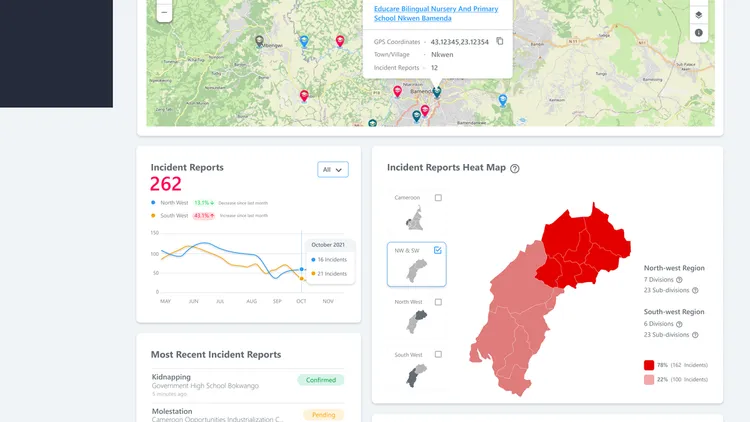Open the Educare Bilingual Nursery school link
Screen dimensions: 750x422
436,13
